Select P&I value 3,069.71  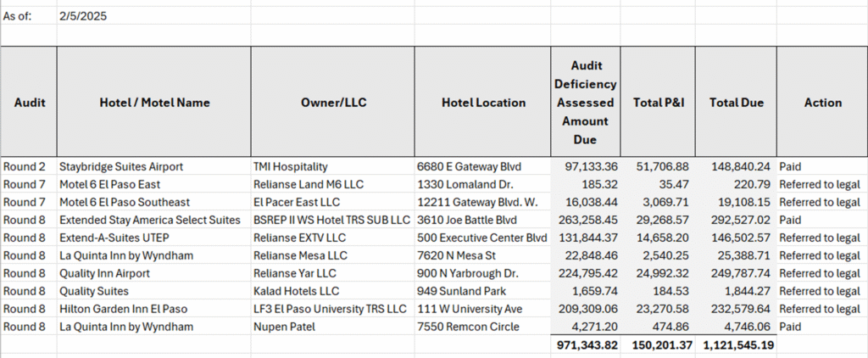click(x=658, y=202)
